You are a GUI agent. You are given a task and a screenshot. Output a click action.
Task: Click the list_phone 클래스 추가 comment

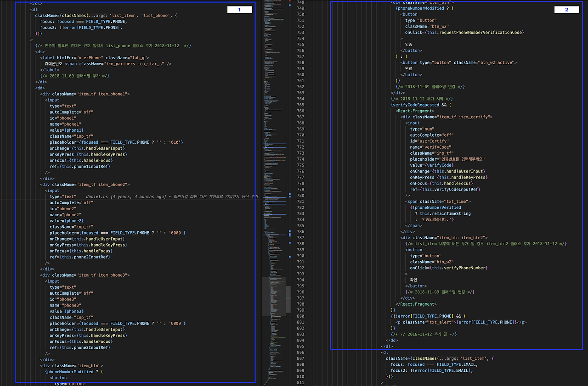(113, 45)
